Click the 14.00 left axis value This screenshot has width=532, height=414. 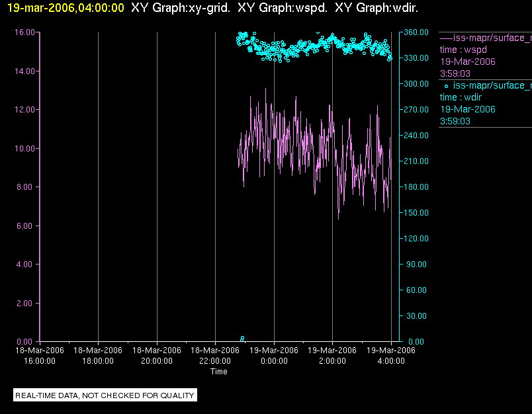point(24,71)
